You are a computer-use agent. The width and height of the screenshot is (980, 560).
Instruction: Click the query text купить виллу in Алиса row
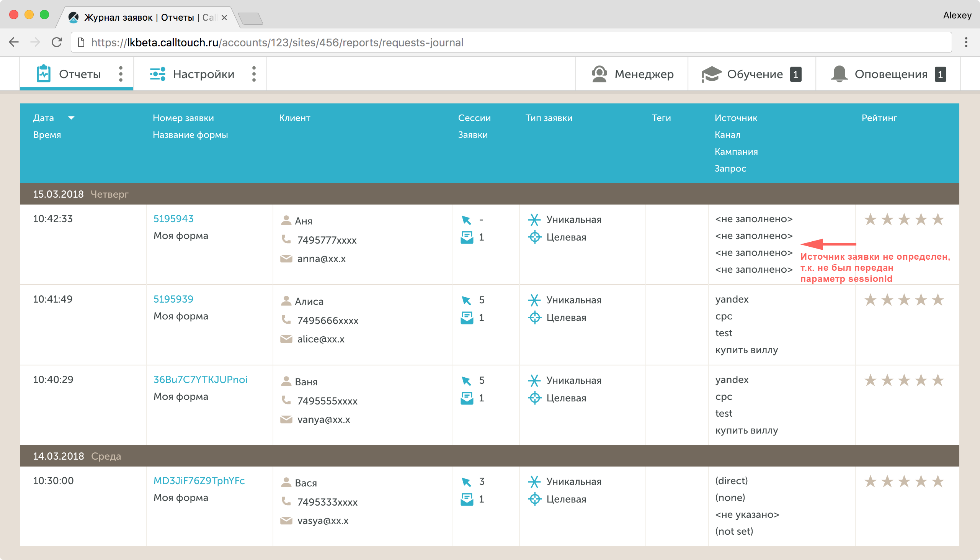point(746,350)
